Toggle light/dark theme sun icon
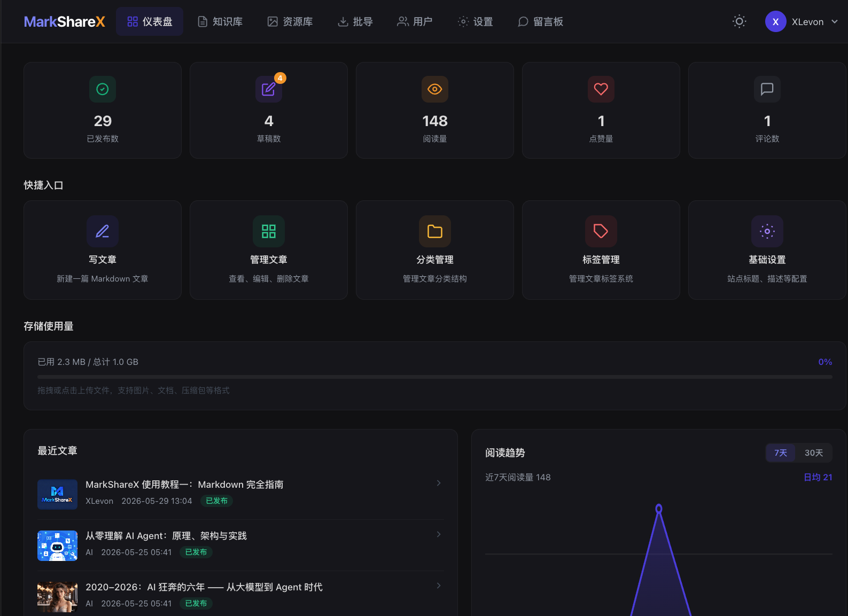The height and width of the screenshot is (616, 848). pyautogui.click(x=739, y=21)
